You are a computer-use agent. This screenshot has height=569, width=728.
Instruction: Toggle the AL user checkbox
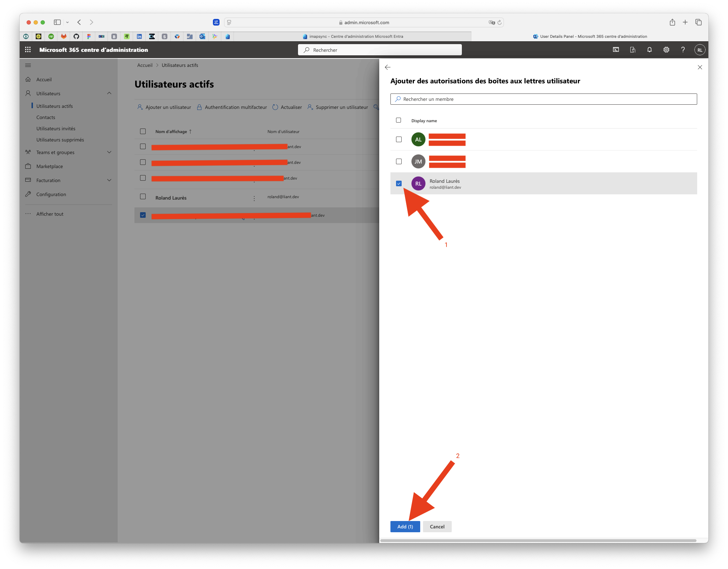pyautogui.click(x=400, y=139)
